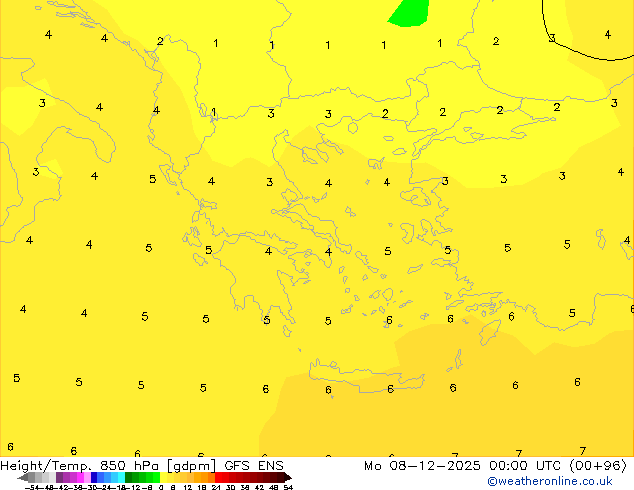Click the "0" label under the color scale
This screenshot has width=634, height=490.
click(161, 487)
